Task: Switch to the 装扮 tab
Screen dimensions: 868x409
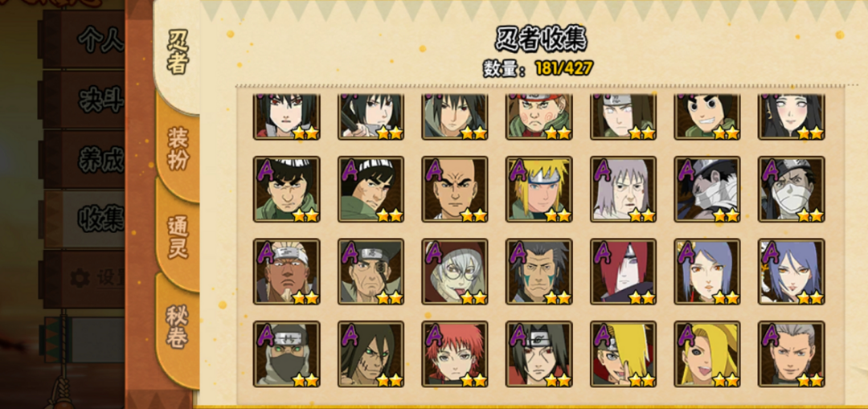Action: pos(178,149)
